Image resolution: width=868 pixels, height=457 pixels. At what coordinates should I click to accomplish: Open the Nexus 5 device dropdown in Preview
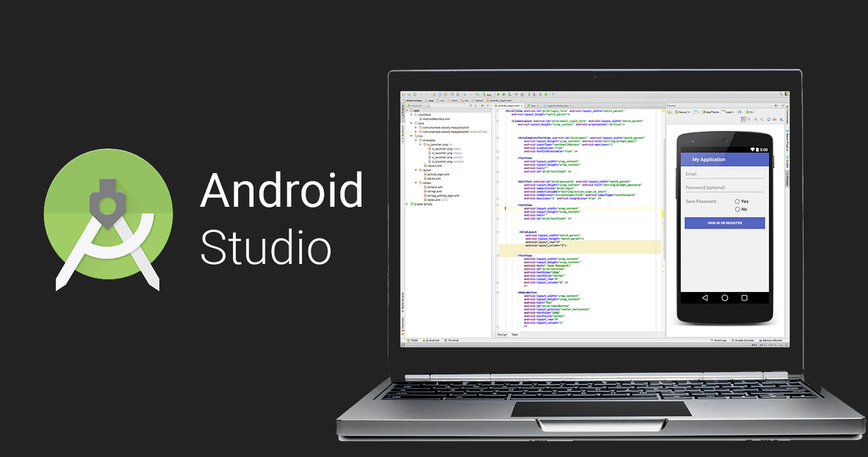pyautogui.click(x=683, y=112)
